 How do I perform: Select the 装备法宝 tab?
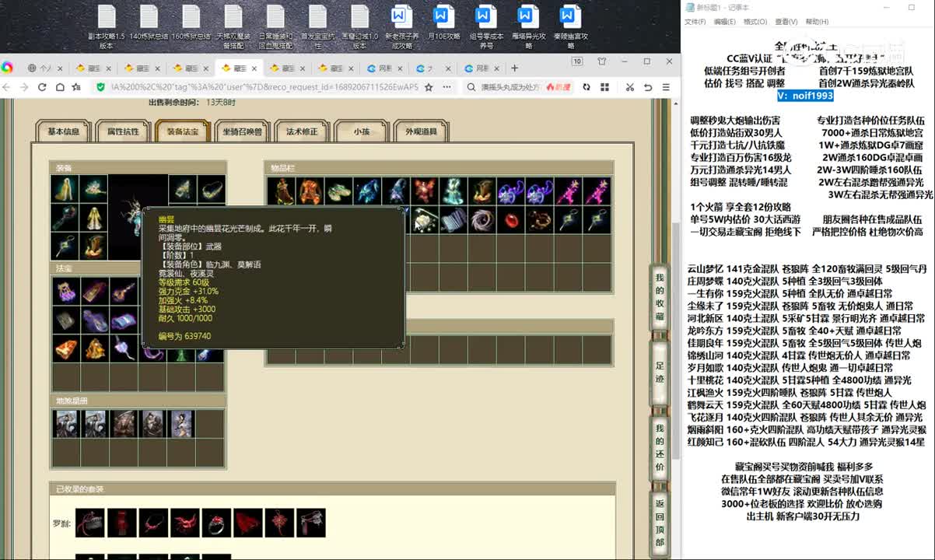pyautogui.click(x=182, y=131)
